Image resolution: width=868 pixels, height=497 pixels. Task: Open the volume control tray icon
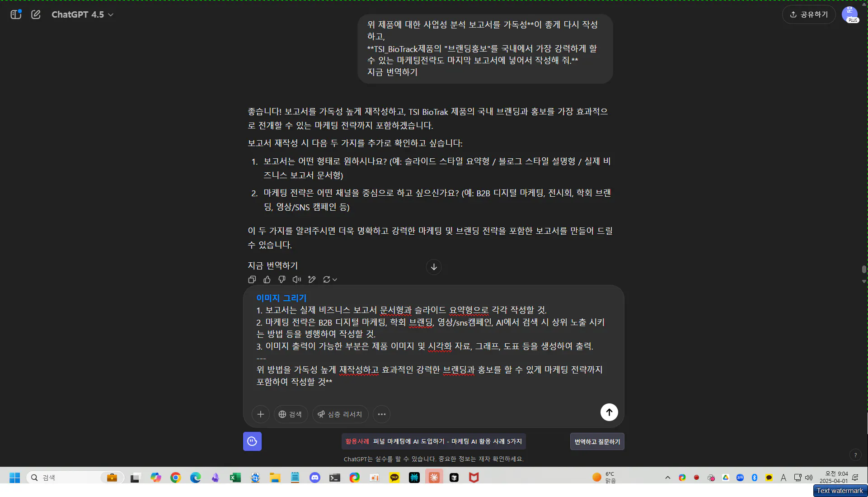pos(809,478)
